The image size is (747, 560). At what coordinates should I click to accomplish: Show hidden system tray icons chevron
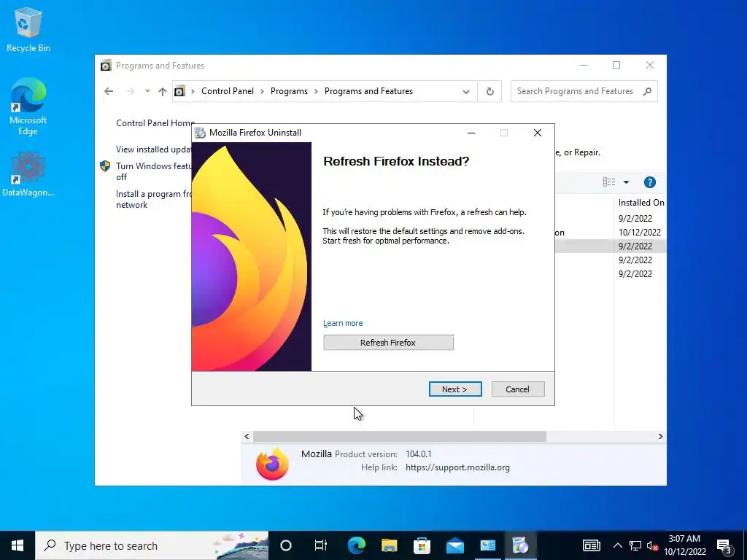pos(617,545)
